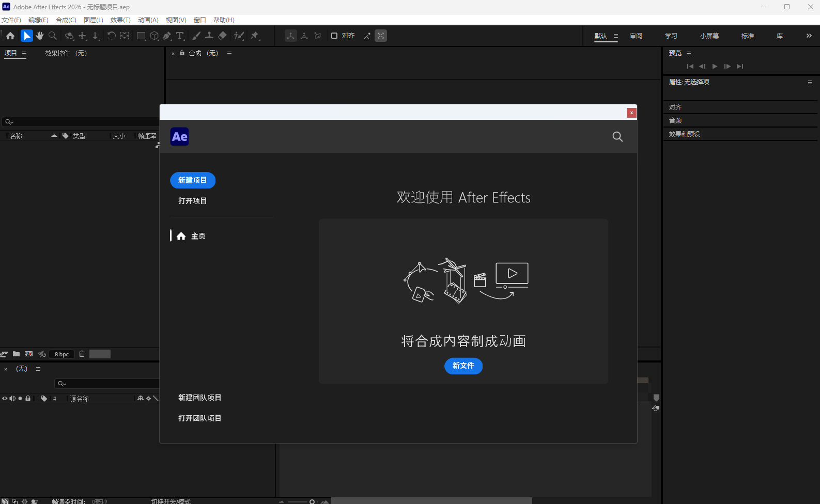Open the 项目 panel menu
Screen dimensions: 820x504
(x=24, y=53)
